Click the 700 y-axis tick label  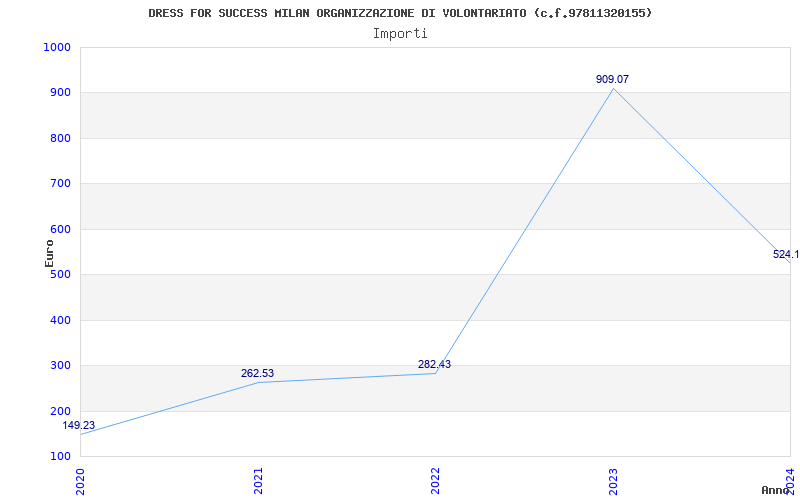[60, 184]
